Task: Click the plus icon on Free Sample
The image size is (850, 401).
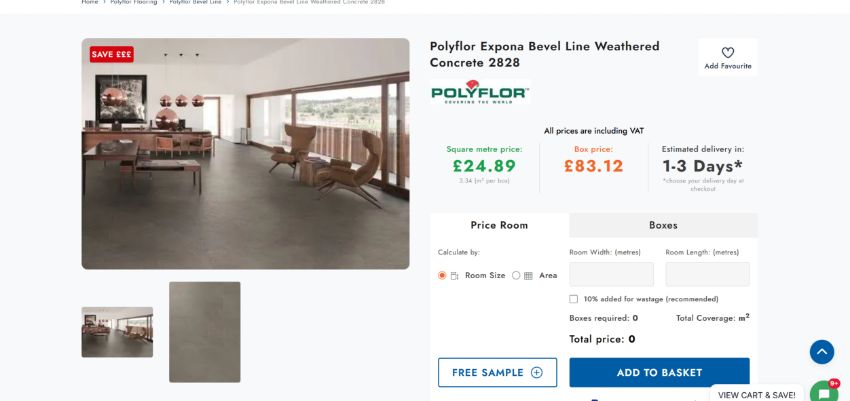Action: click(537, 373)
